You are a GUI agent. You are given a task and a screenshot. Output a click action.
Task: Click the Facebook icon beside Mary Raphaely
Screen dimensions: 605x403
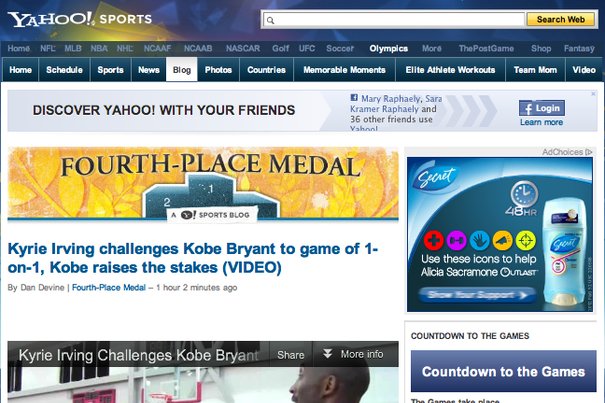coord(354,98)
